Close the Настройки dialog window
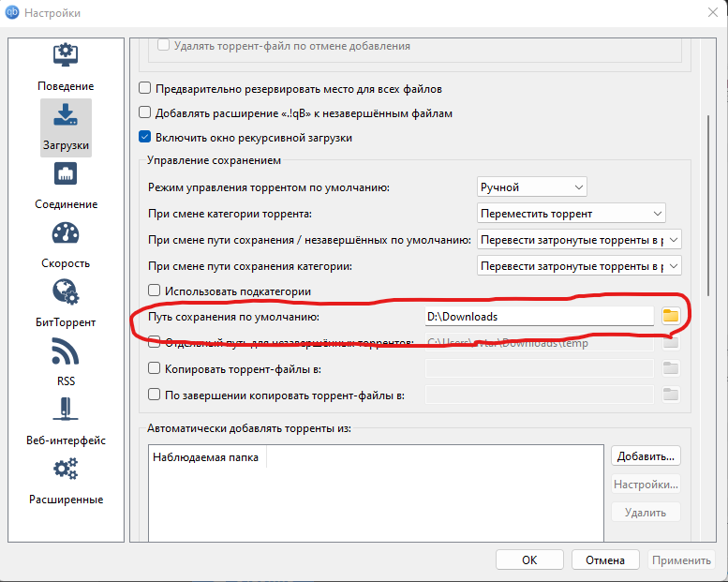 point(713,12)
